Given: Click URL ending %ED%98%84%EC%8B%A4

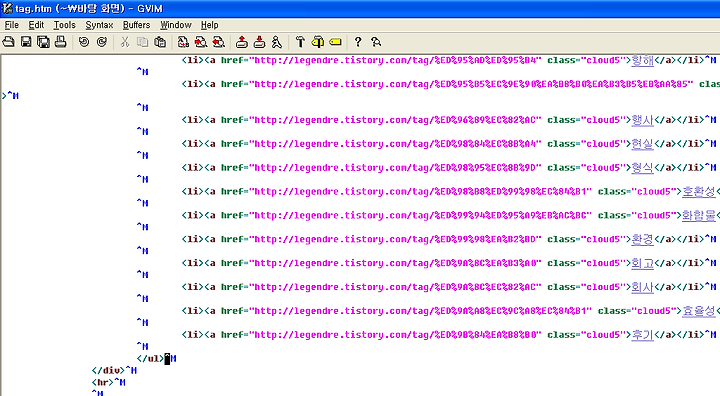Looking at the screenshot, I should pos(395,144).
